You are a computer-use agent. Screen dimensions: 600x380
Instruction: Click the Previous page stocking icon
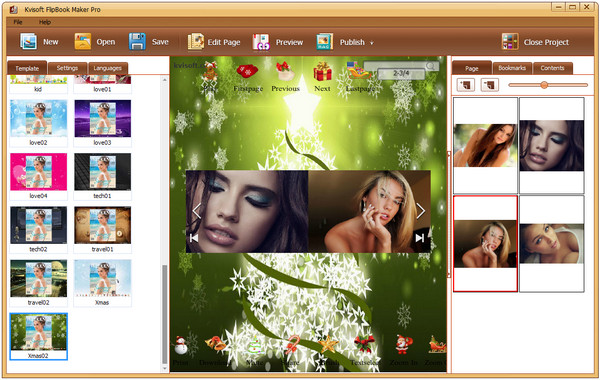(285, 71)
